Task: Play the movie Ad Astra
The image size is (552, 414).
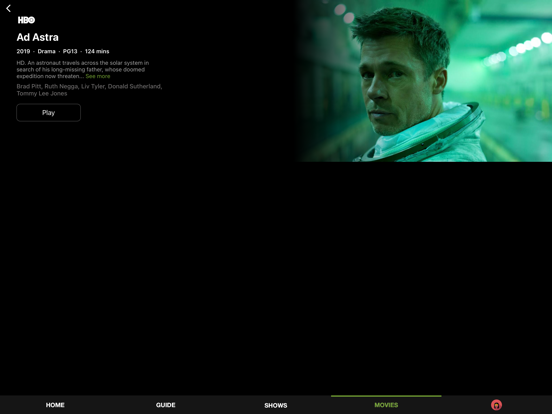Action: (49, 113)
